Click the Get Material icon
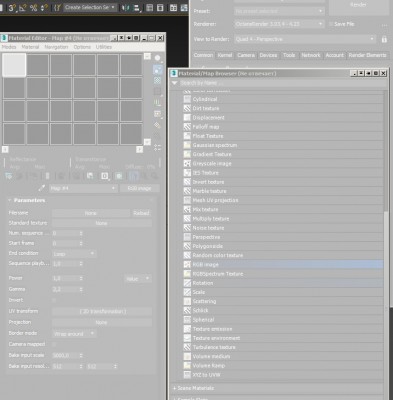This screenshot has width=393, height=400. point(9,176)
